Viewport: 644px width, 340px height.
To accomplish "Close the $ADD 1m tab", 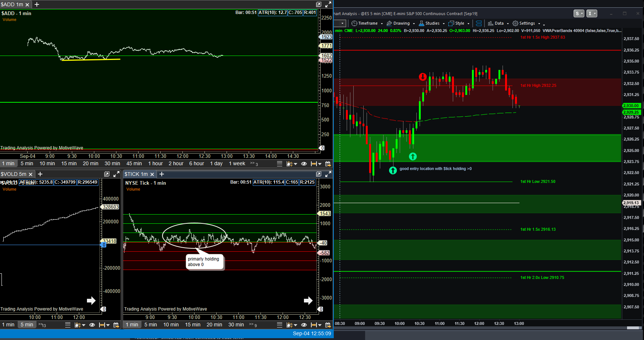I will (27, 5).
